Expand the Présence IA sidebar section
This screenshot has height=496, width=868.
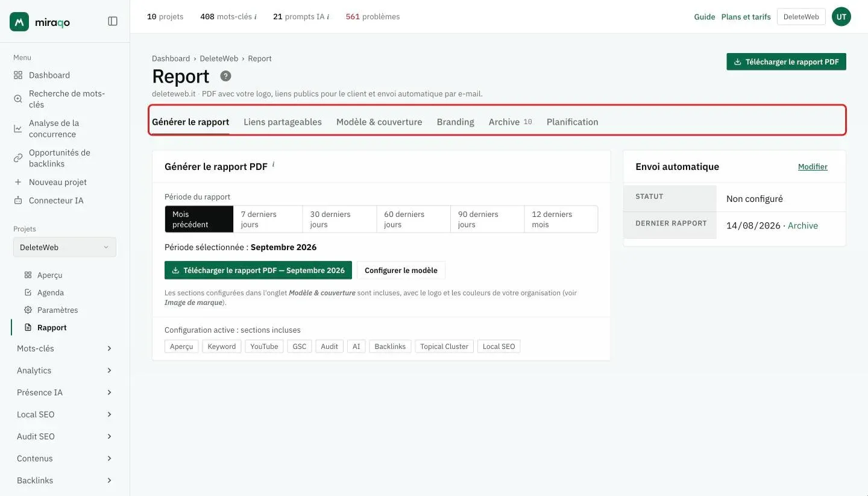pyautogui.click(x=64, y=392)
